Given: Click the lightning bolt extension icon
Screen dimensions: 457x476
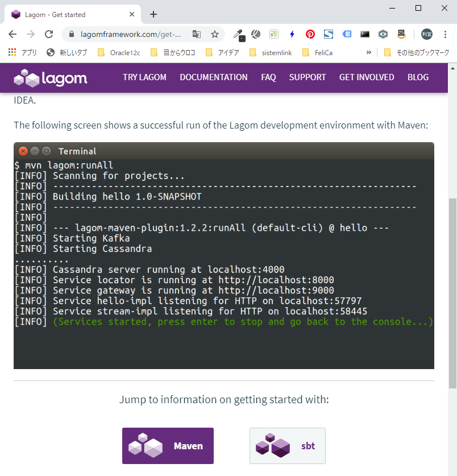Looking at the screenshot, I should tap(292, 34).
